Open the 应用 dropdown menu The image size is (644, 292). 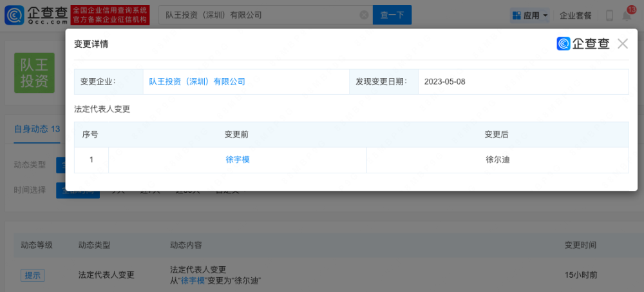tap(530, 15)
